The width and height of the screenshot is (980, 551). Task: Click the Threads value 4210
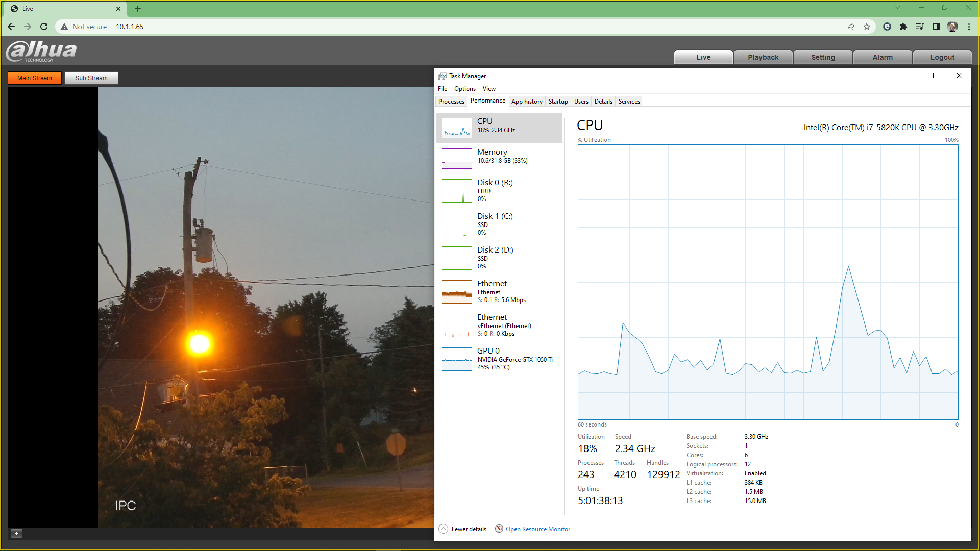click(625, 474)
